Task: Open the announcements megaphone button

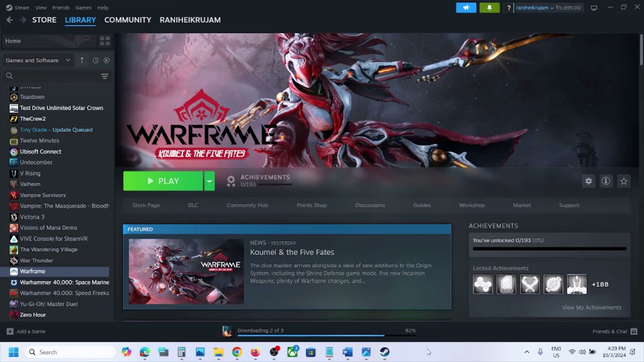Action: [466, 8]
